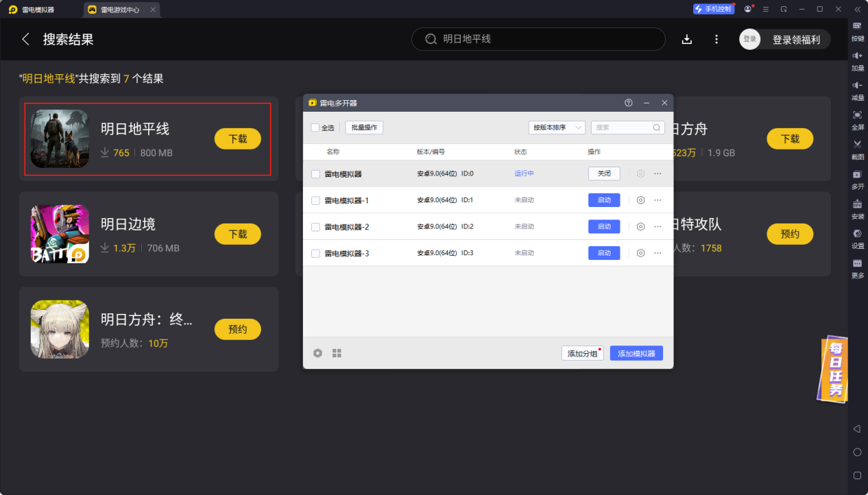Open the 每日任务 daily tasks banner
Viewport: 868px width, 495px height.
click(x=832, y=369)
